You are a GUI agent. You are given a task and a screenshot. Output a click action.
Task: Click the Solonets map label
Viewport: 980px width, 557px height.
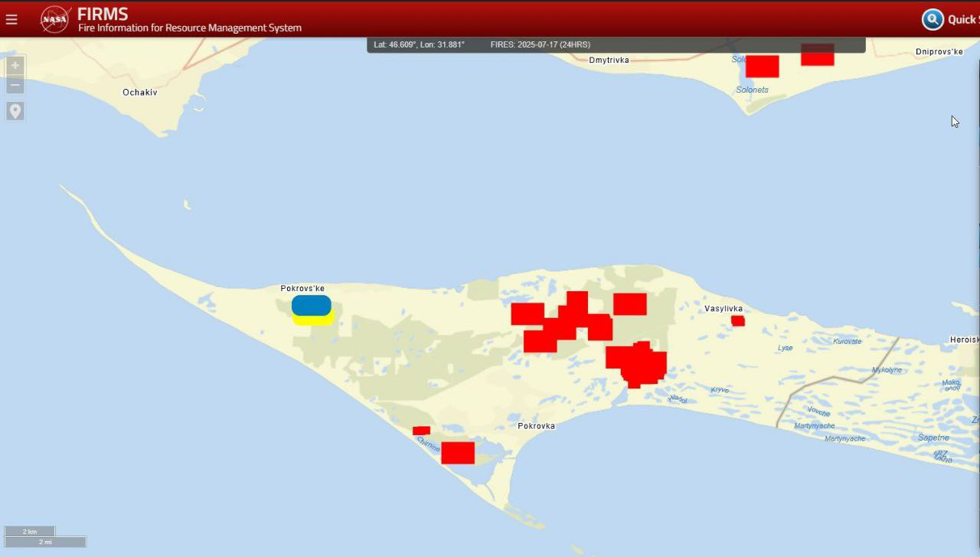(x=752, y=90)
